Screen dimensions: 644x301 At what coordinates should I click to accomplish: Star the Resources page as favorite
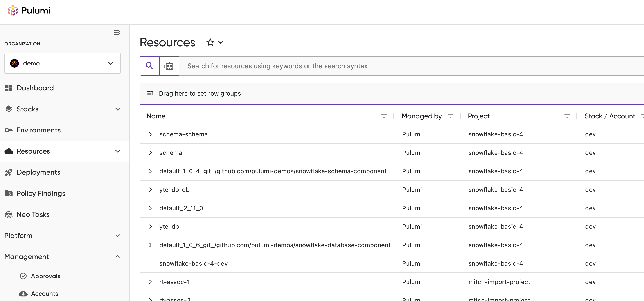[x=210, y=42]
